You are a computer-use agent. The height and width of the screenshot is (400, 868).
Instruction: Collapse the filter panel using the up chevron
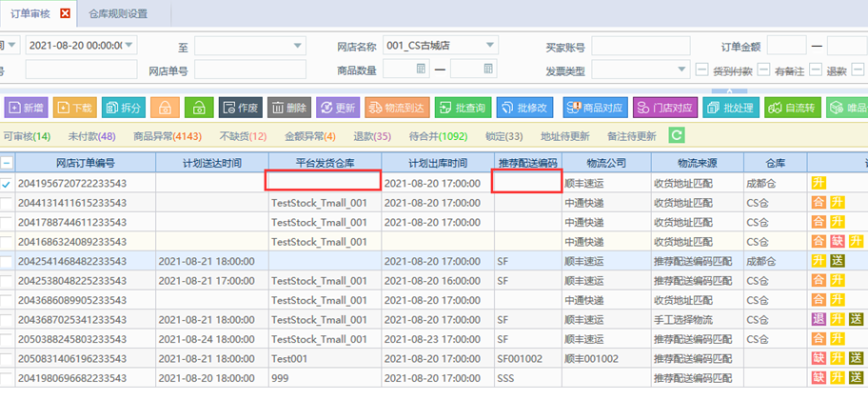click(730, 90)
